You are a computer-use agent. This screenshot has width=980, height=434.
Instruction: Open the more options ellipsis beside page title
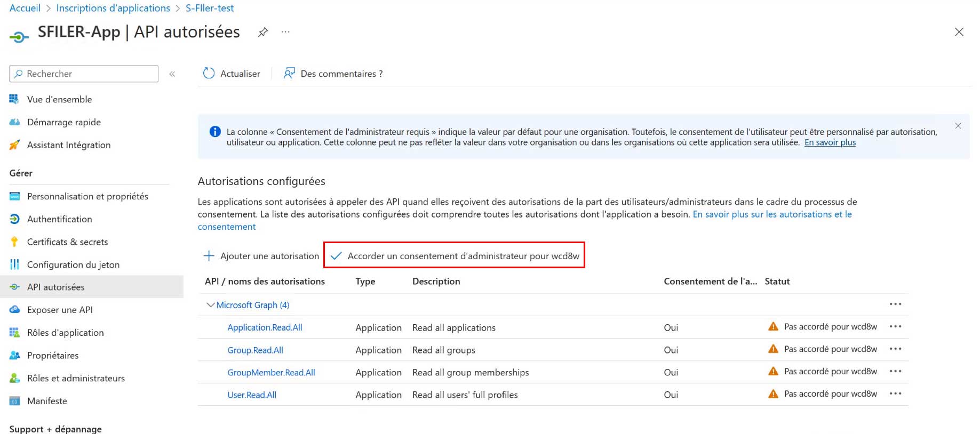[x=286, y=32]
